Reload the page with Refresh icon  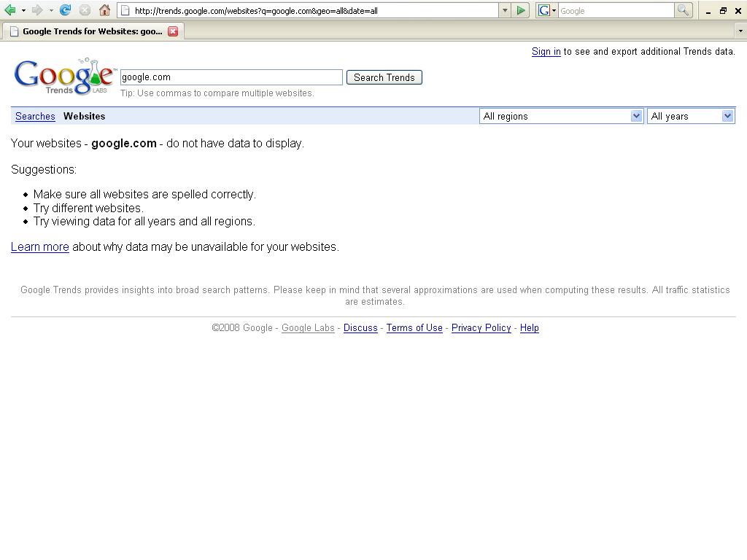[x=65, y=10]
